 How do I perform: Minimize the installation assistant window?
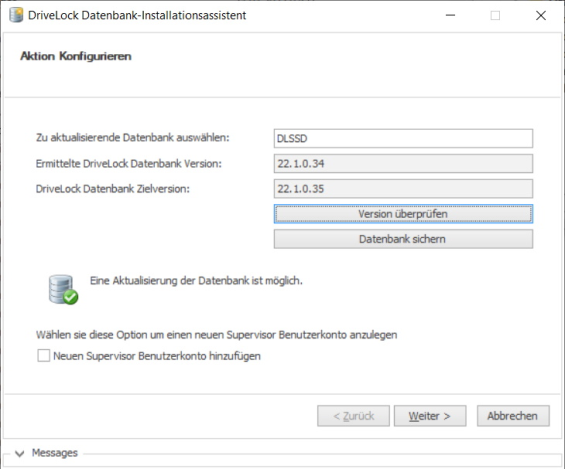(x=450, y=15)
